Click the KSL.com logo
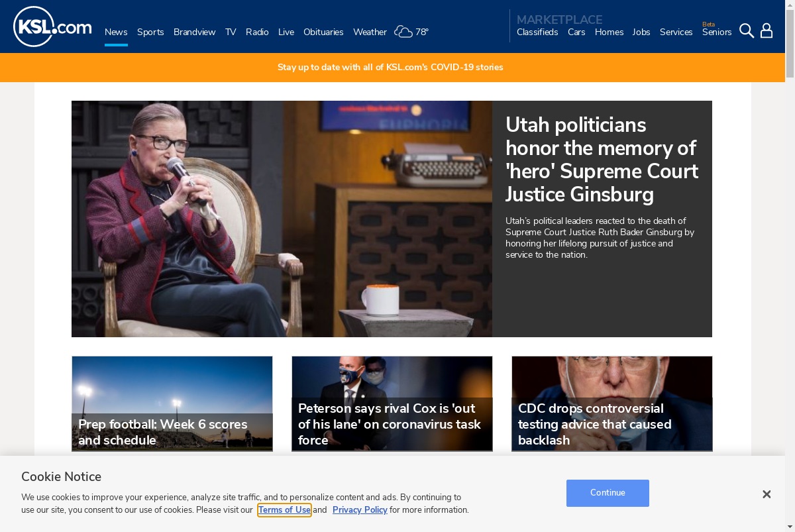The image size is (795, 532). pos(52,27)
